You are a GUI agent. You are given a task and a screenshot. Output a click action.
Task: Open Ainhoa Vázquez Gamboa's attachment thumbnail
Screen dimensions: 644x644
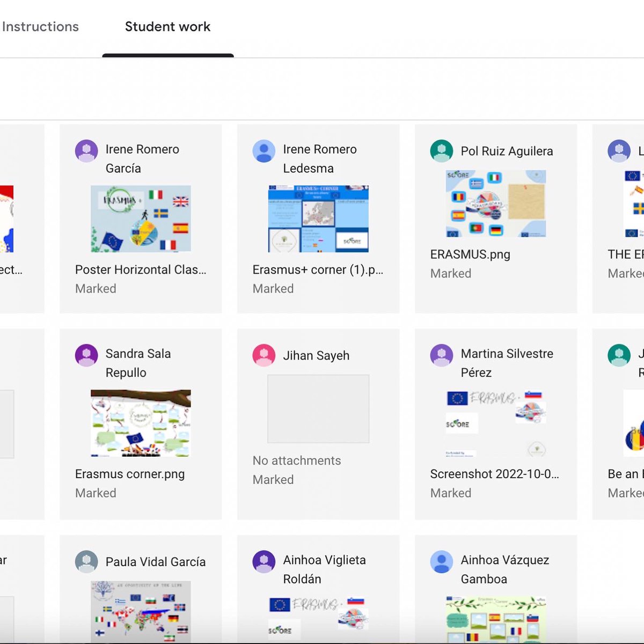496,619
